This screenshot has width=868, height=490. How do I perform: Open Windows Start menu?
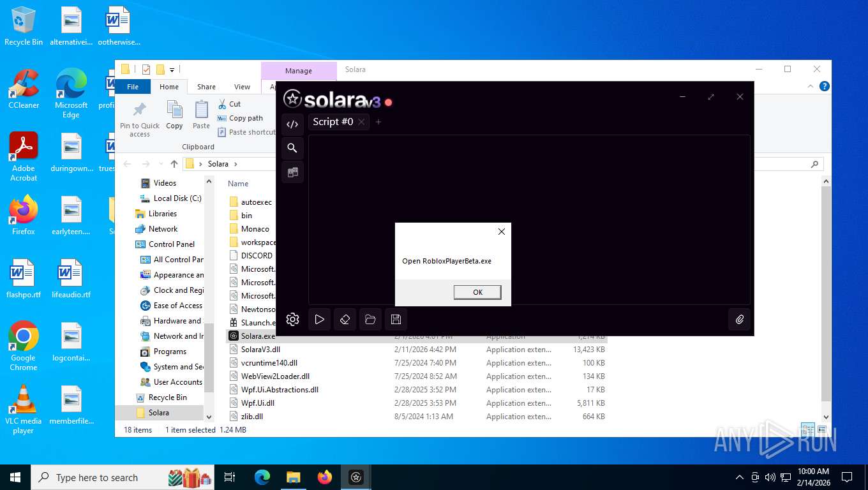(15, 477)
